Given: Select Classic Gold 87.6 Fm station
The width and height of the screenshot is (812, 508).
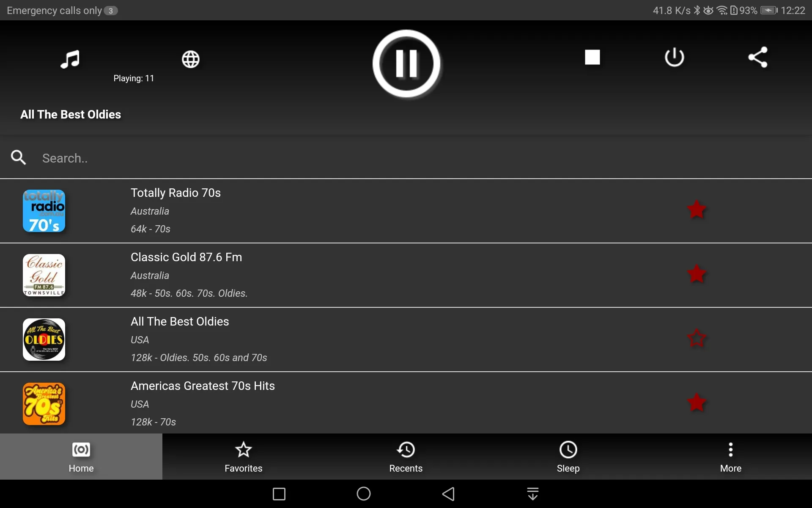Looking at the screenshot, I should click(x=406, y=274).
